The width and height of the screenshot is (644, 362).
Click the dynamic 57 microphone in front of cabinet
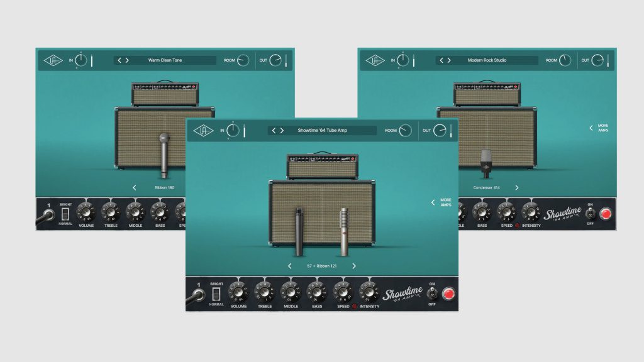tap(299, 231)
